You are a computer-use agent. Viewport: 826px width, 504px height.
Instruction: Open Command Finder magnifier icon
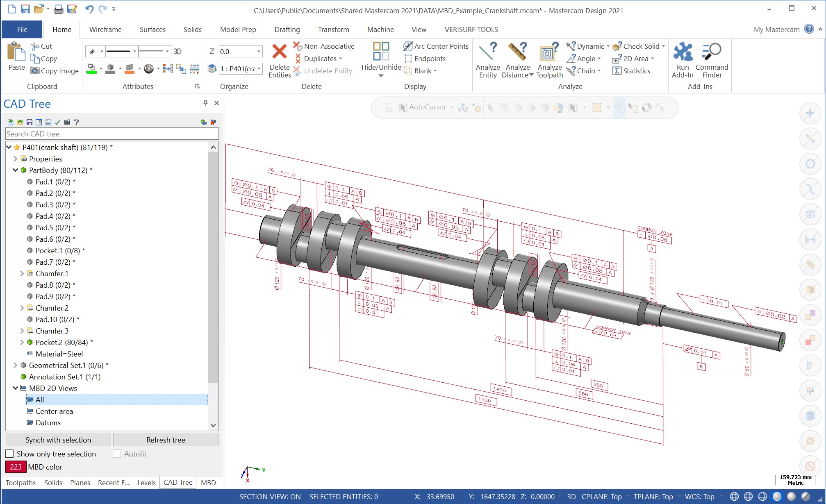712,52
